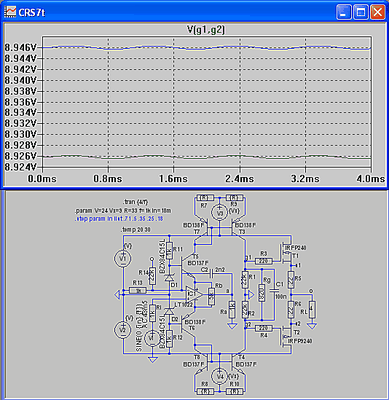Click the 2.4ms time axis label
389x400 pixels.
(x=239, y=178)
